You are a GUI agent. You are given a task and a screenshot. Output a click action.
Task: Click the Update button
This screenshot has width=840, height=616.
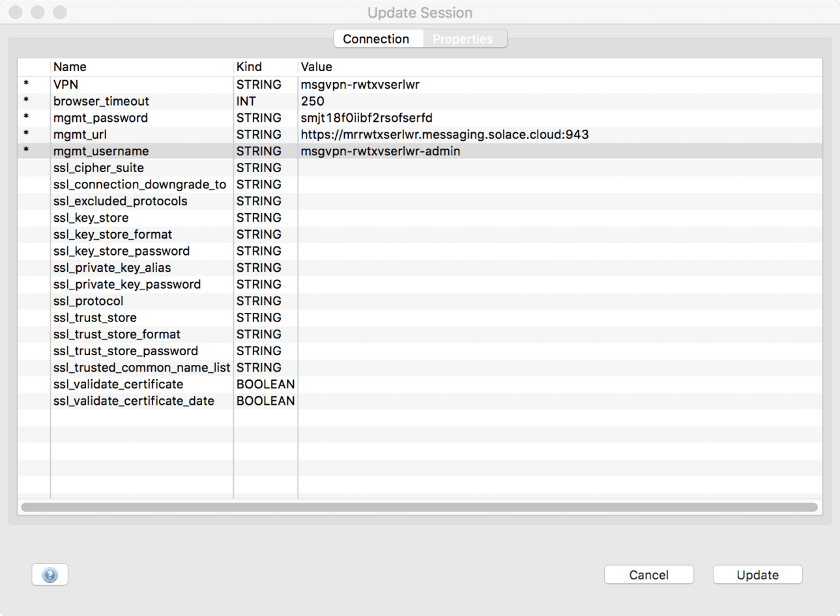pyautogui.click(x=757, y=574)
